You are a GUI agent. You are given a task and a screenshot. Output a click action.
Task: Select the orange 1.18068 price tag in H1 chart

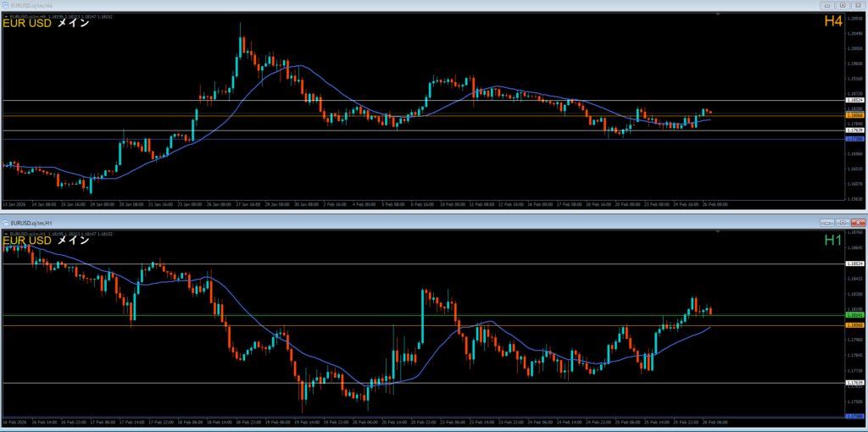pyautogui.click(x=856, y=325)
